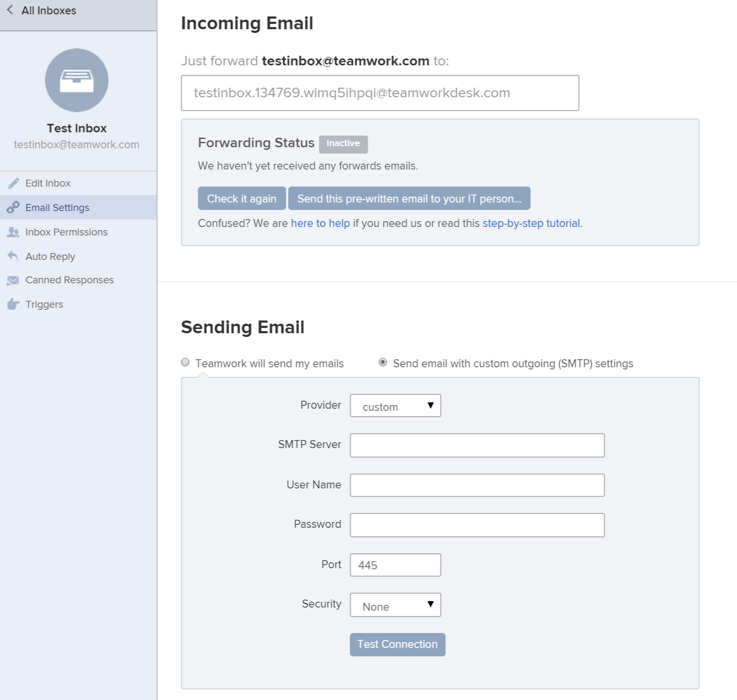This screenshot has width=737, height=700.
Task: Click the envelope icon for Canned Responses
Action: tap(13, 280)
